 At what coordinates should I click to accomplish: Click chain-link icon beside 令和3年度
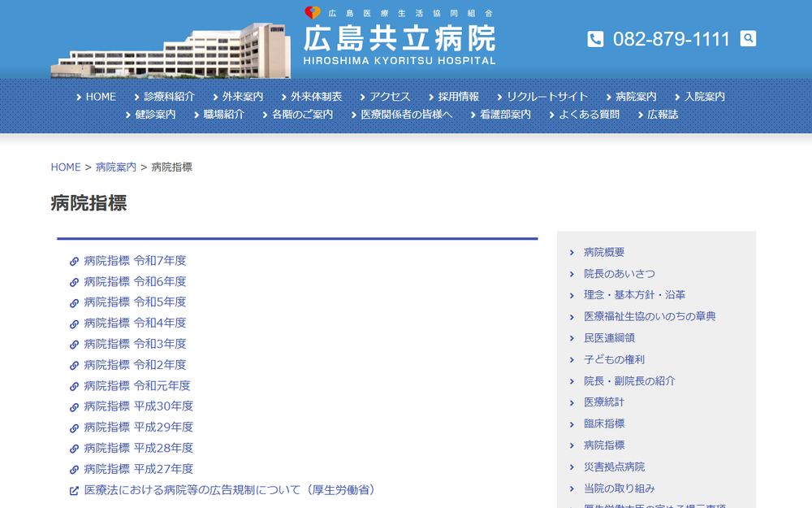(74, 345)
